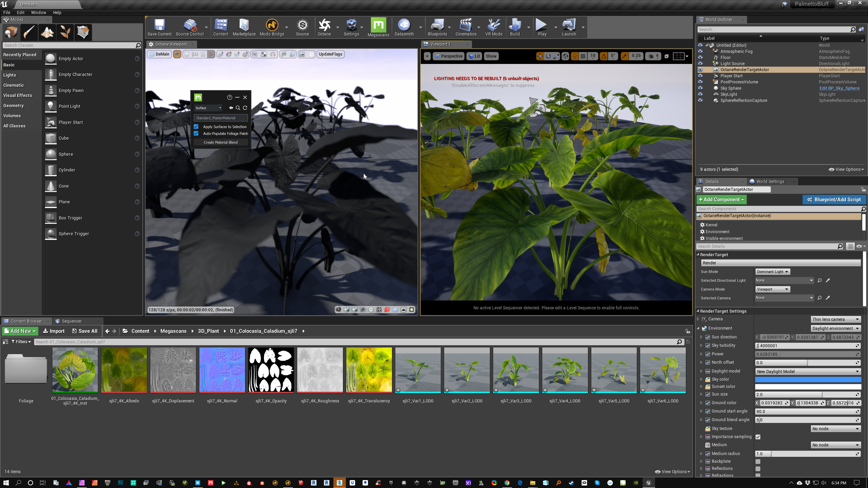Viewport: 868px width, 488px height.
Task: Switch to the World Settings tab
Action: coord(770,181)
